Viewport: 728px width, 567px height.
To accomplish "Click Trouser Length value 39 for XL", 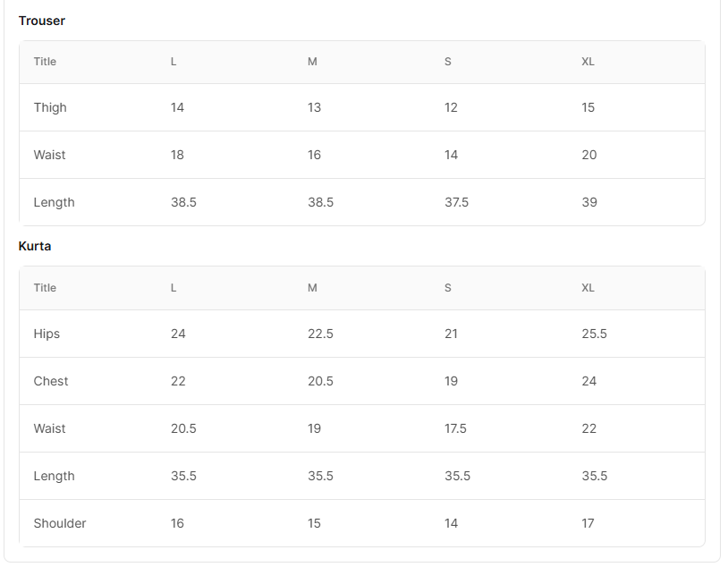I will click(x=589, y=202).
